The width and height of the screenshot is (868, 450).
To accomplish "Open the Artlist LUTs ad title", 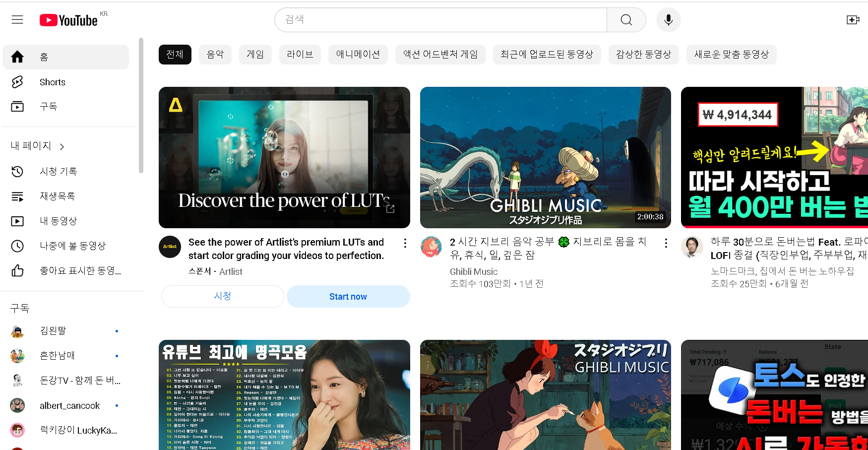I will pos(286,249).
